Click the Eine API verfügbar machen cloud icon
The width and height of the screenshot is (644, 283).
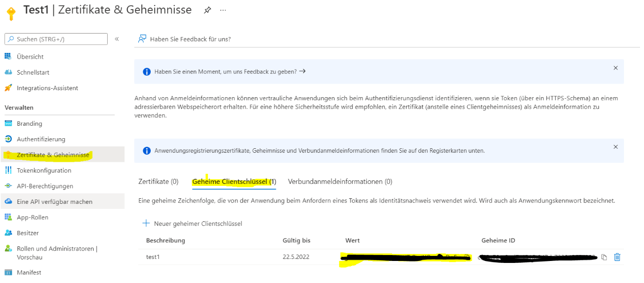click(8, 201)
